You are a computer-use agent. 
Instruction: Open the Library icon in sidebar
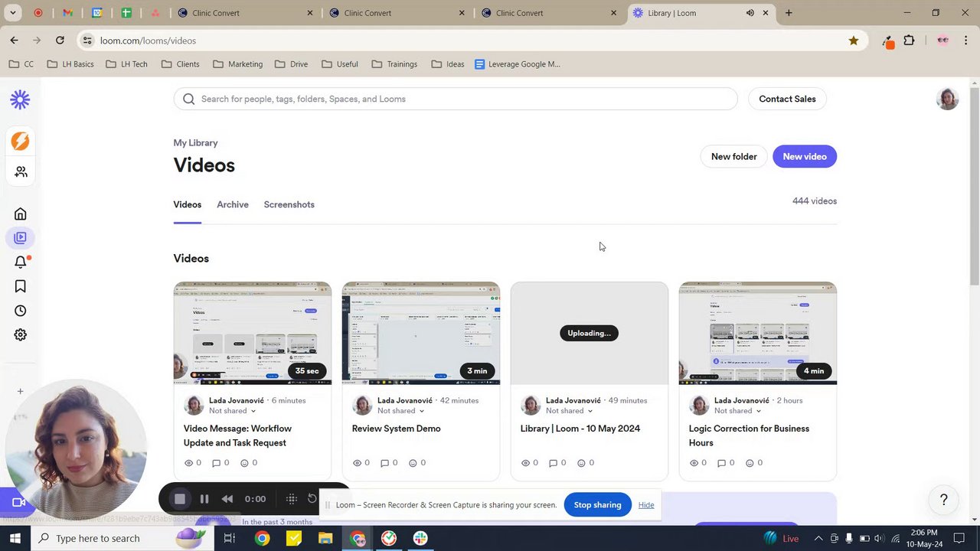[x=21, y=238]
